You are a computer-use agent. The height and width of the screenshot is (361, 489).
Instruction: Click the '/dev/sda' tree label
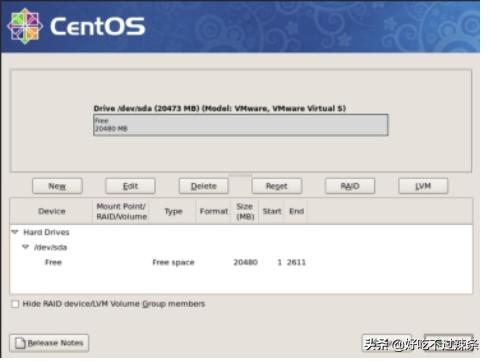[x=50, y=247]
